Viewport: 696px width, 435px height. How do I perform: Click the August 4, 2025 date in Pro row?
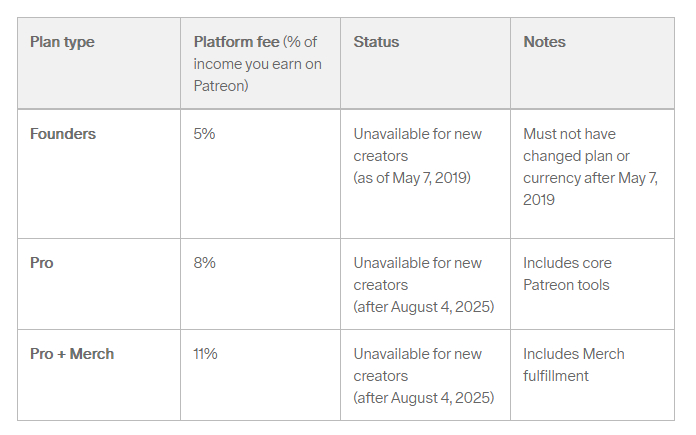445,307
